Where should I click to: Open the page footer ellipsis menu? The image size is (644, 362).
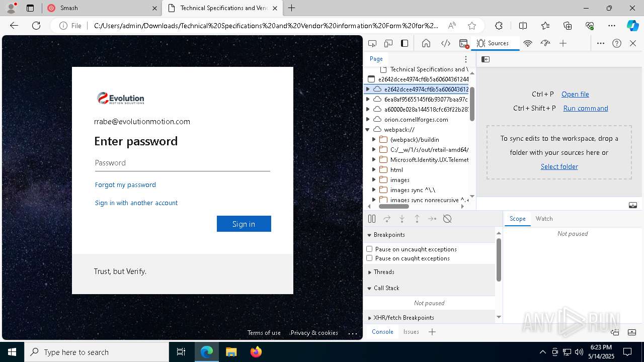pyautogui.click(x=353, y=333)
